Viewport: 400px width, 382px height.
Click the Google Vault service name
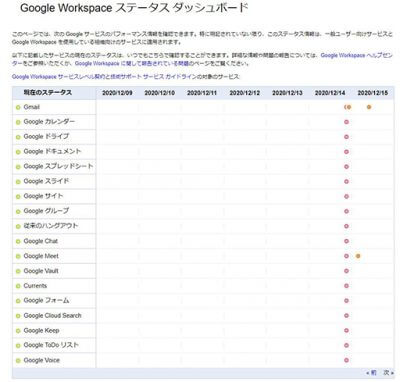coord(41,271)
